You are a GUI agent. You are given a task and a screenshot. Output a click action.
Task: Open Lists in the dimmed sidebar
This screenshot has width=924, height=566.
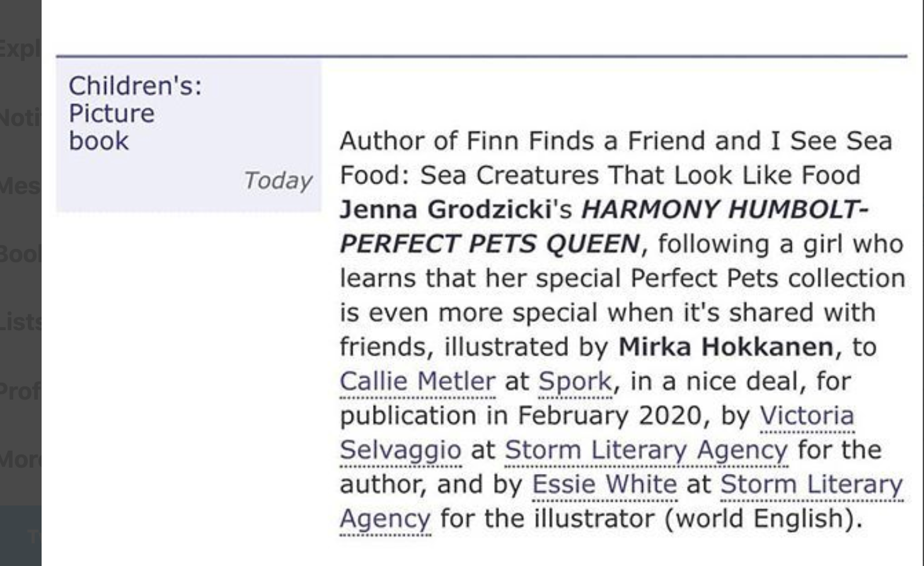point(20,322)
